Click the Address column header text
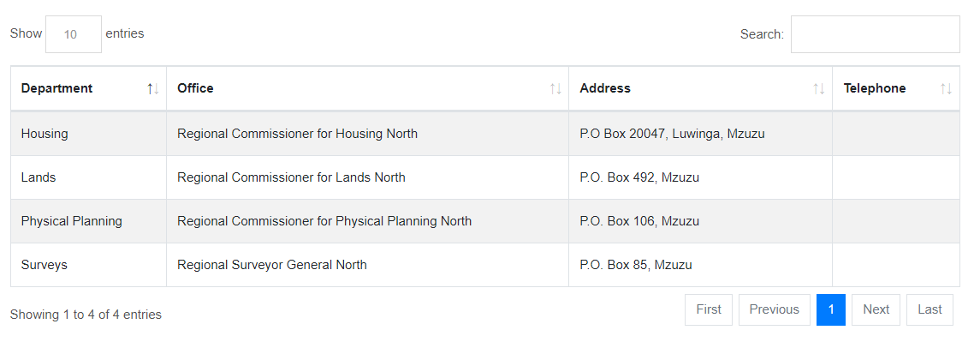Viewport: 980px width, 342px height. tap(605, 88)
